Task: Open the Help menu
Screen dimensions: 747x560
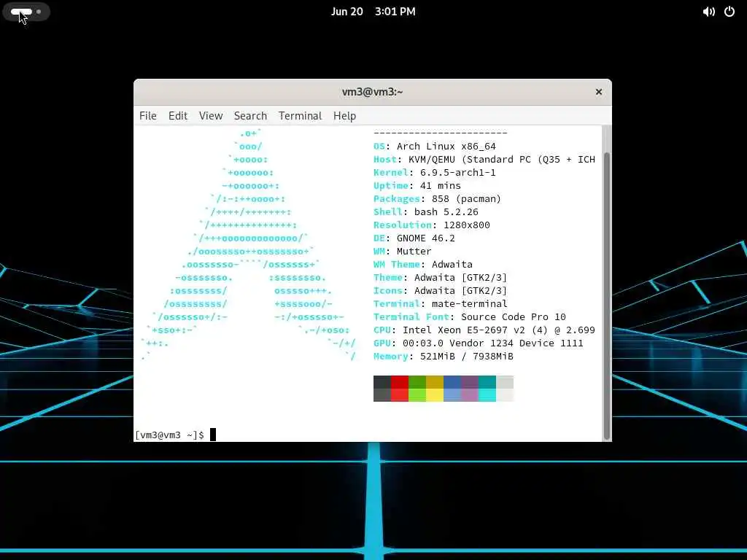Action: (344, 116)
